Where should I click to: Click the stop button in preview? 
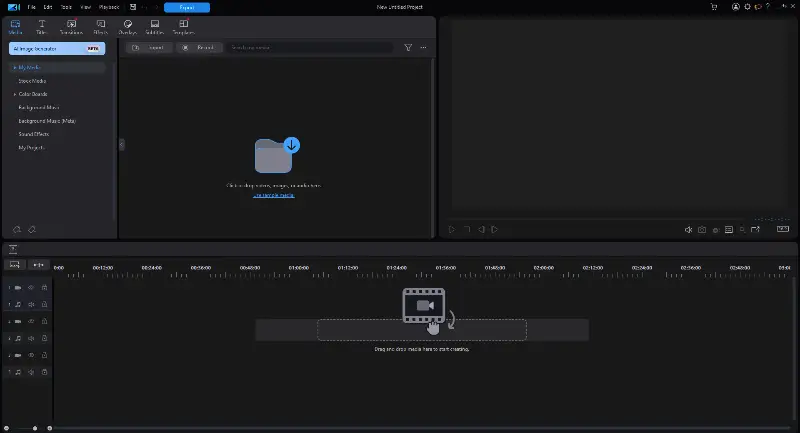(x=466, y=230)
